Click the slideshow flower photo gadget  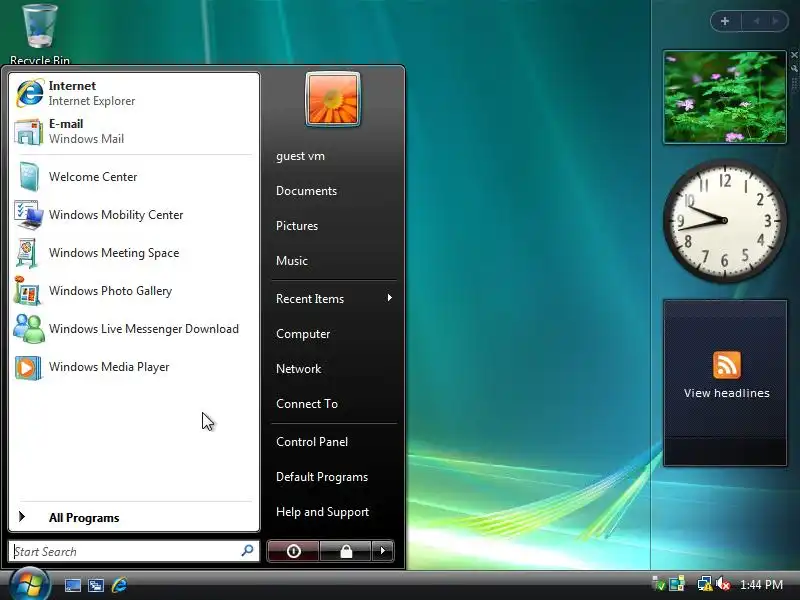(724, 97)
